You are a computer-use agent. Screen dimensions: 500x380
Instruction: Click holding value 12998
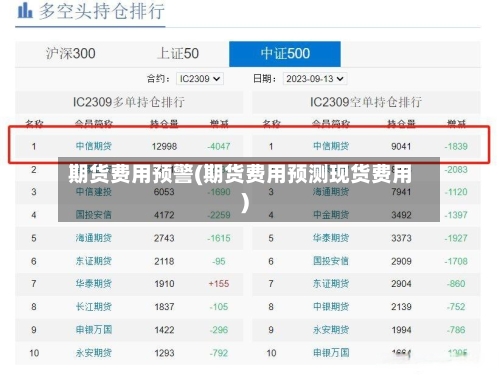[164, 146]
